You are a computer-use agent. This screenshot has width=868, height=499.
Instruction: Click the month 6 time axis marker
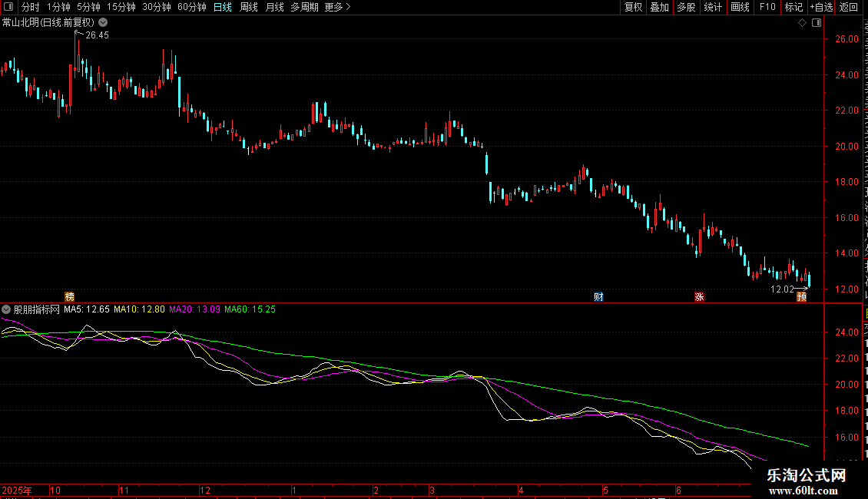(679, 490)
